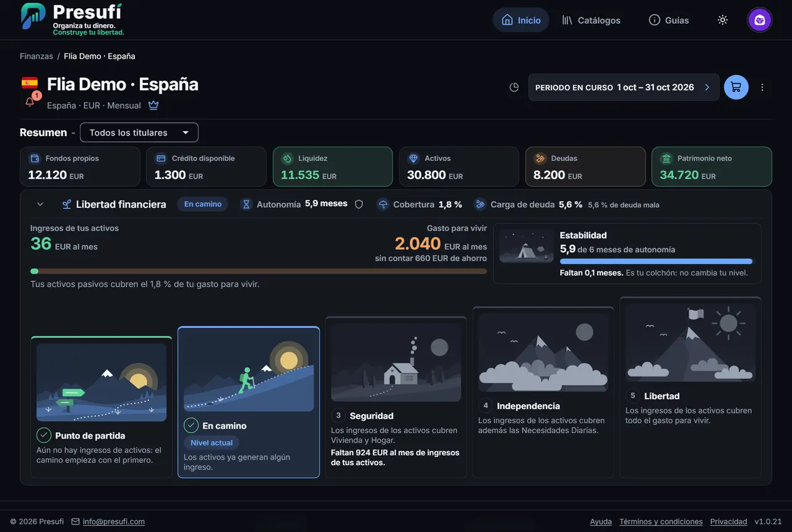Go to the Inicio tab
The width and height of the screenshot is (792, 532).
[x=521, y=20]
